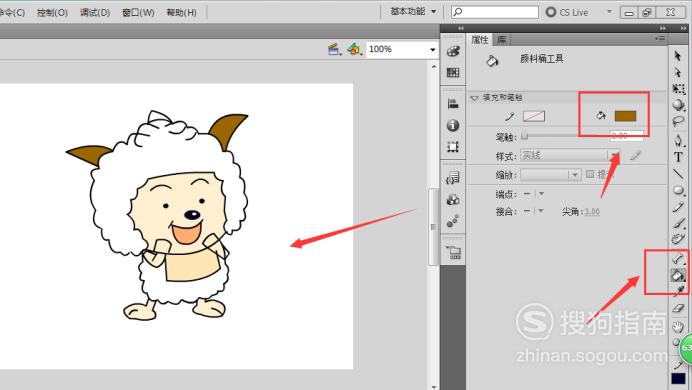Screen dimensions: 692x390
Task: Switch to the 库 library tab
Action: tap(502, 40)
